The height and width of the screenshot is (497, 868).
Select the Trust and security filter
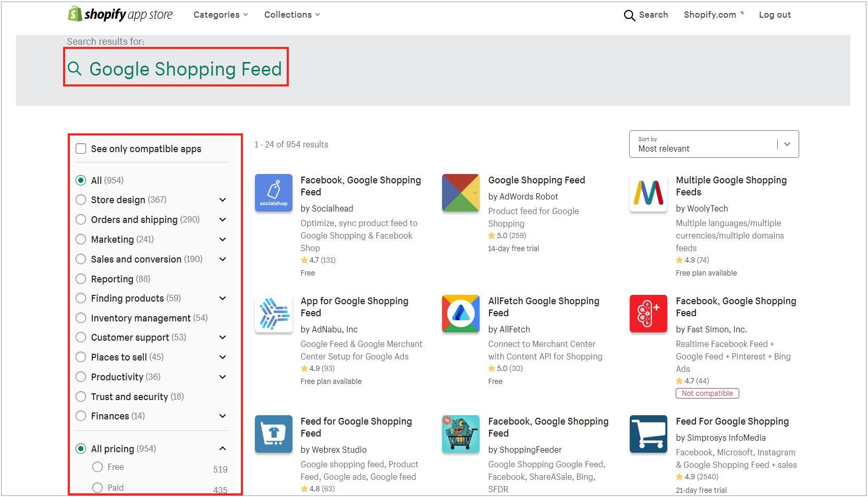tap(81, 396)
